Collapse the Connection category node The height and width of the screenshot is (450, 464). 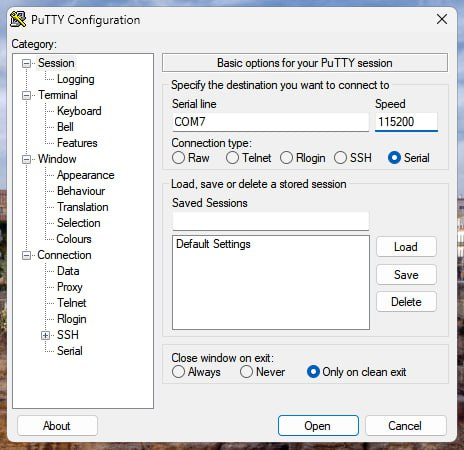[26, 256]
